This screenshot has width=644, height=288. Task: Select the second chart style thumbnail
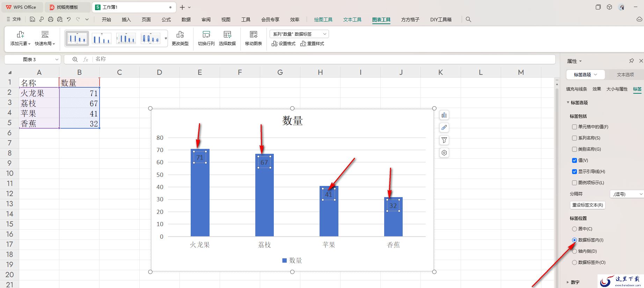[101, 38]
